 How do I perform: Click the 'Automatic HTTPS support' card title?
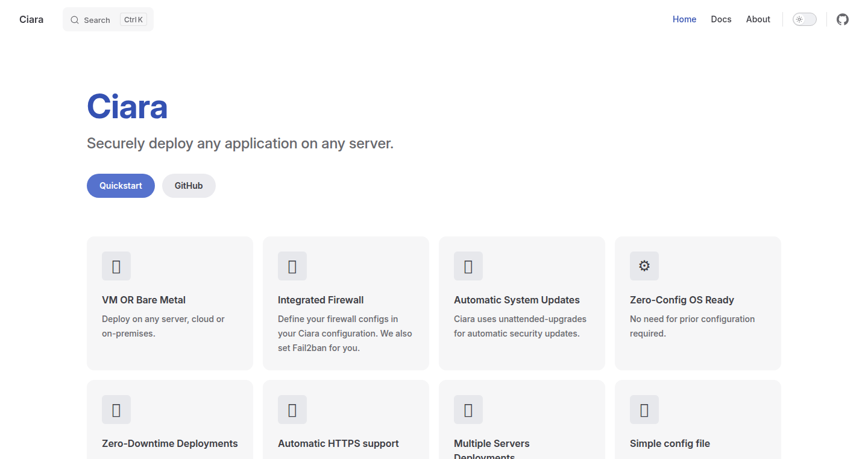coord(338,443)
